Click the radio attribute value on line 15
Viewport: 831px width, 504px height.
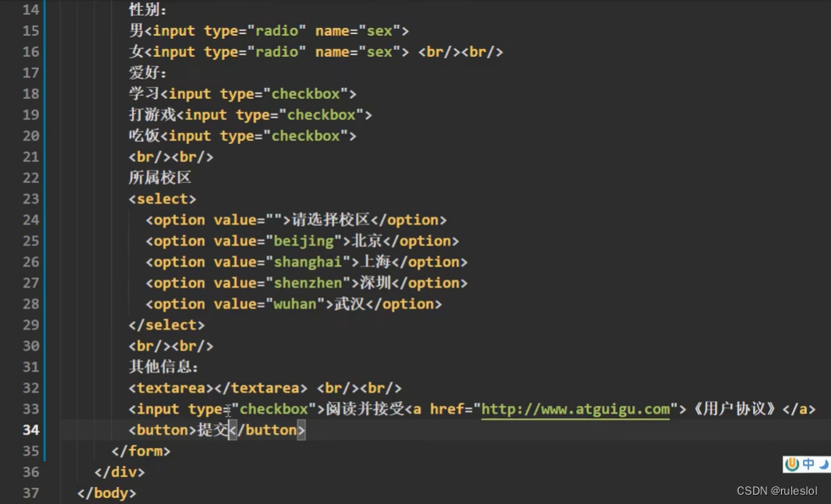tap(277, 30)
